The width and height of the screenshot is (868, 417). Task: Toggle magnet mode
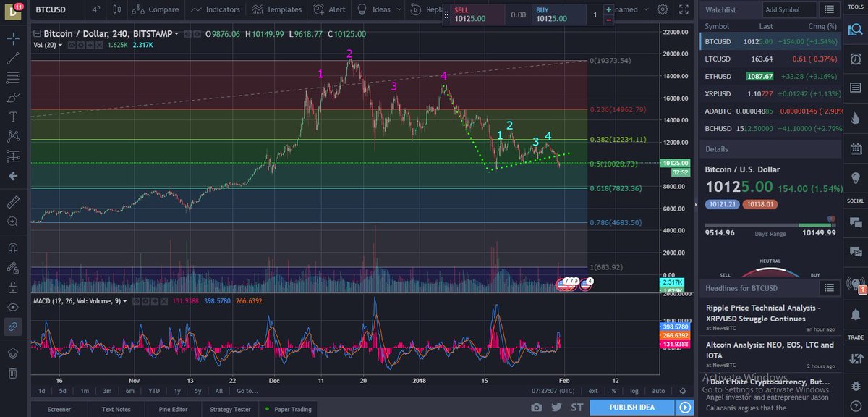12,248
